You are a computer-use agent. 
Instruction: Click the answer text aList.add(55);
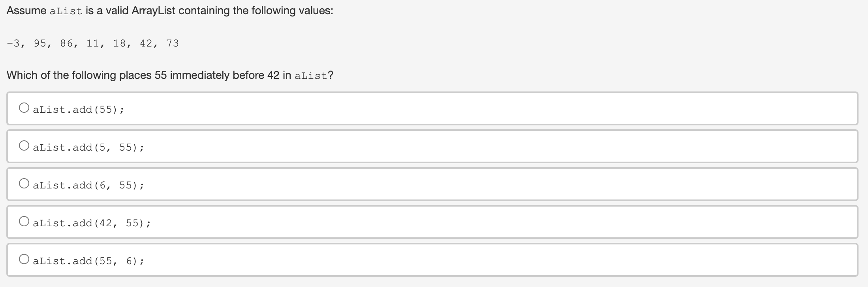click(78, 110)
